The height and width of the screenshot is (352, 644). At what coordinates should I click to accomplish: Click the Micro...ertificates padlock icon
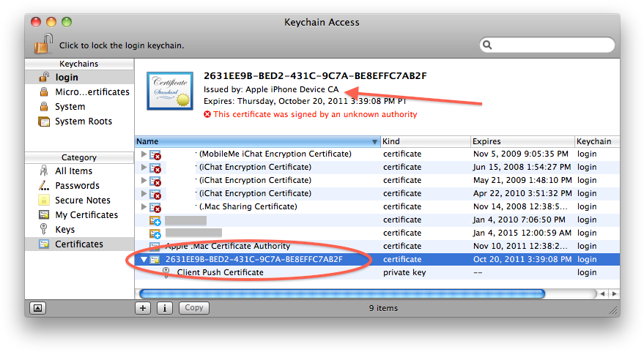[x=44, y=91]
